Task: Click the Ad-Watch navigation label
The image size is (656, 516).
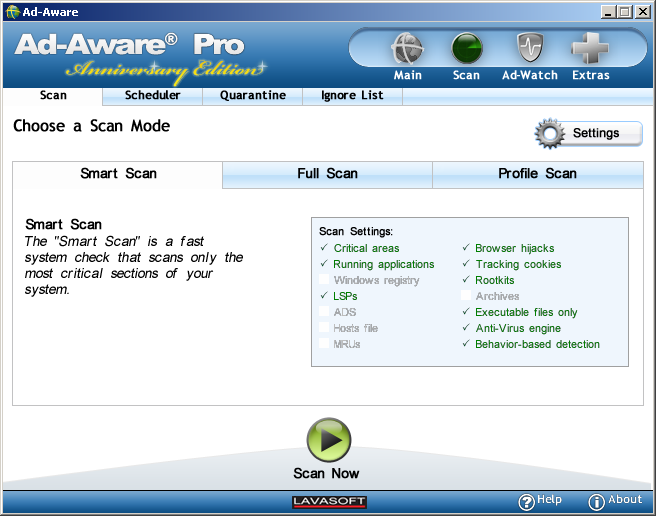Action: [530, 75]
